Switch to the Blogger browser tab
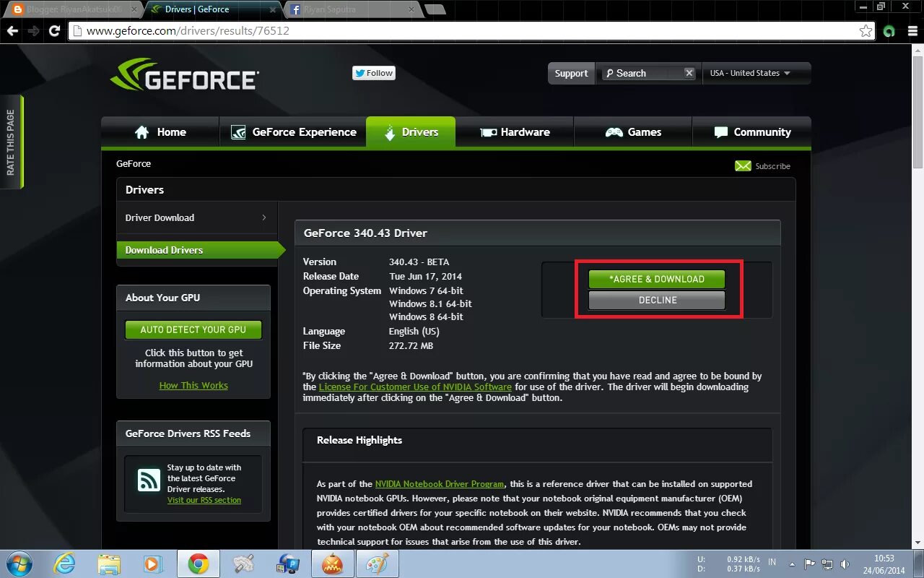This screenshot has height=578, width=924. tap(72, 9)
